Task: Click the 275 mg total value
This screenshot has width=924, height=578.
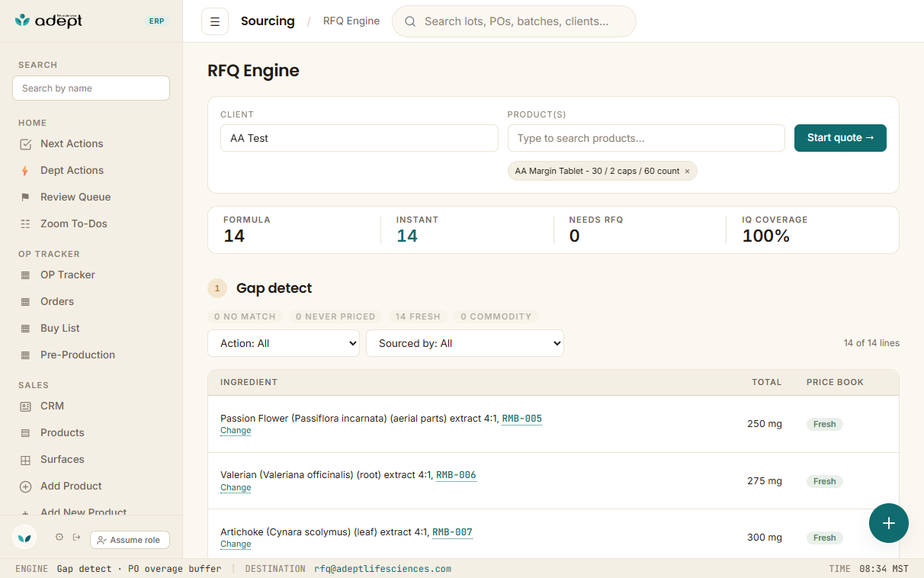Action: point(765,481)
